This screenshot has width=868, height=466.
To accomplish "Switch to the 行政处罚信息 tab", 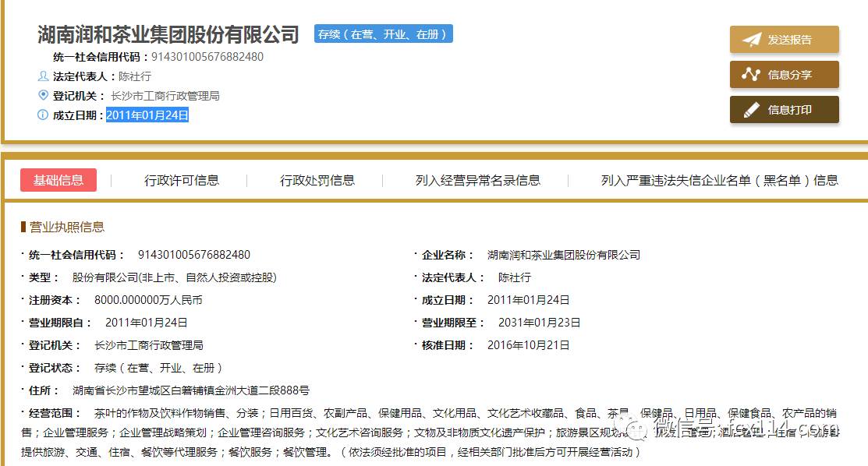I will pyautogui.click(x=317, y=181).
